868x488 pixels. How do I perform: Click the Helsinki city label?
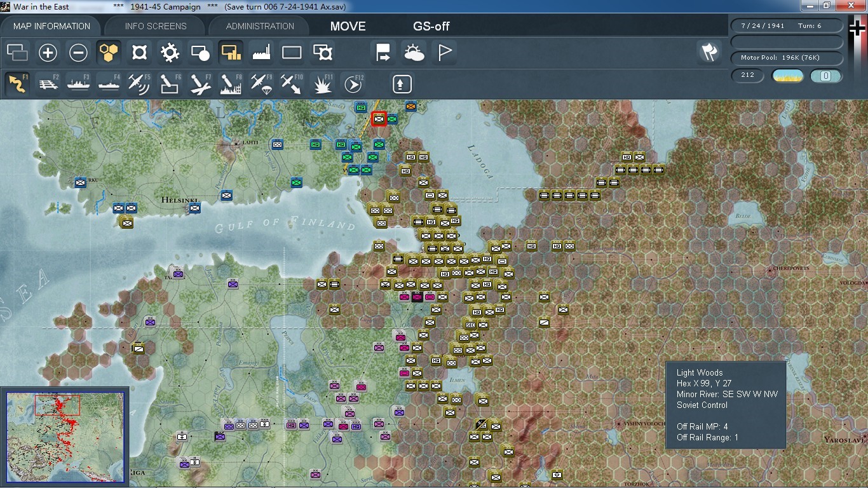[x=180, y=200]
